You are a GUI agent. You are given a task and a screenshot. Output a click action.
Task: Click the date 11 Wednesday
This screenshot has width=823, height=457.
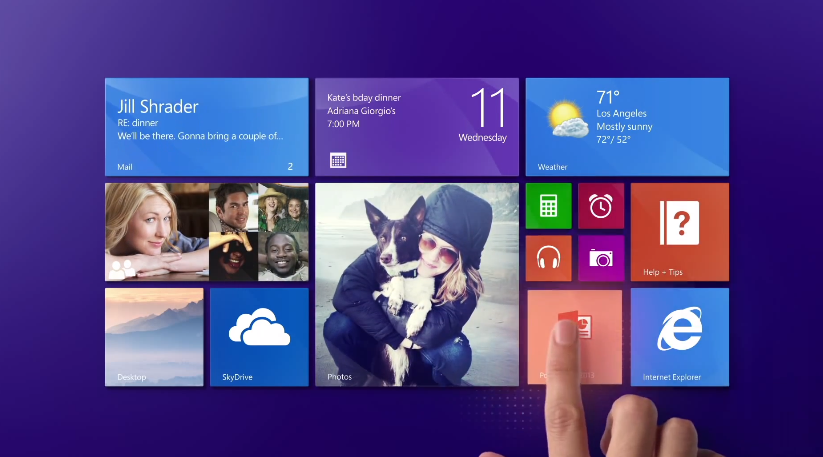coord(488,113)
